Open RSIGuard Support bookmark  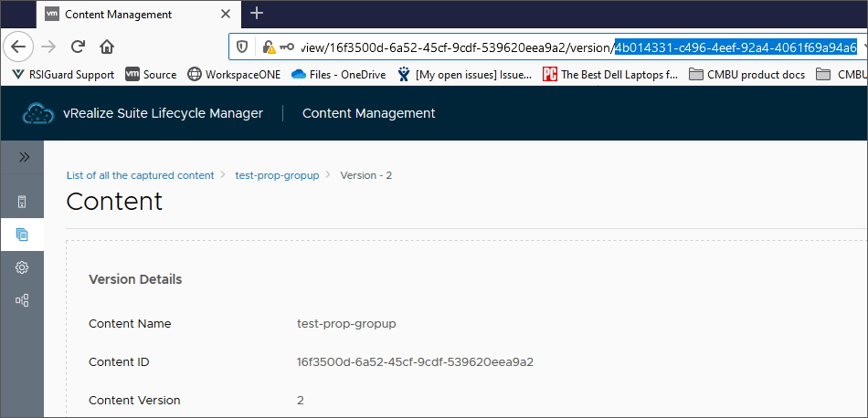coord(62,75)
